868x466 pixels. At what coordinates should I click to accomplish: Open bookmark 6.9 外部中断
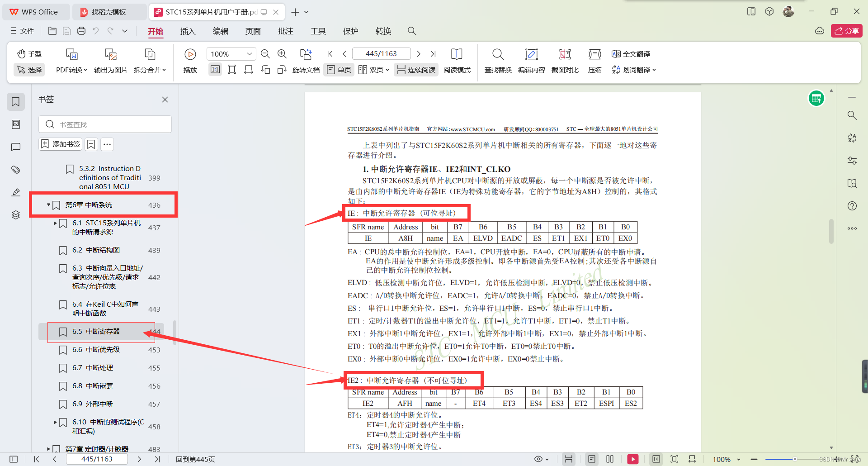(x=93, y=404)
